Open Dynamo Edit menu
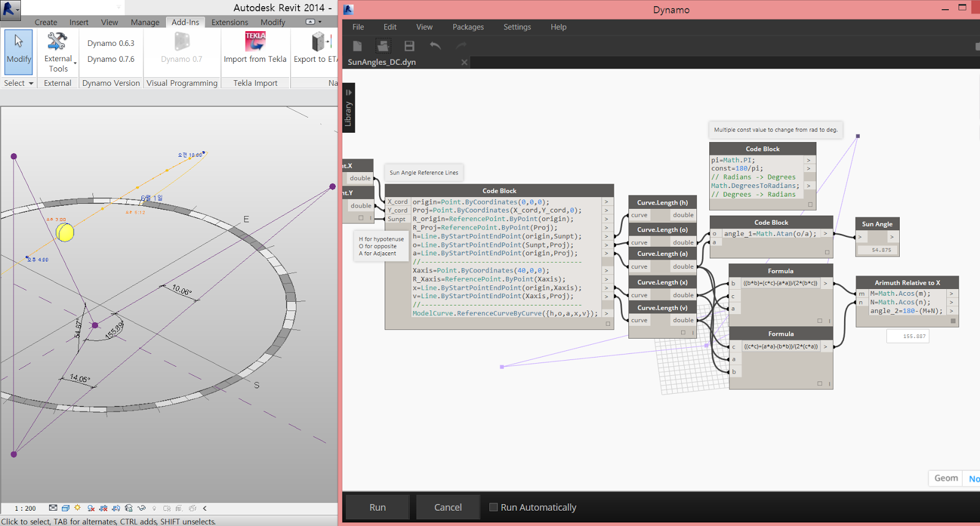Viewport: 980px width, 526px height. [x=390, y=27]
